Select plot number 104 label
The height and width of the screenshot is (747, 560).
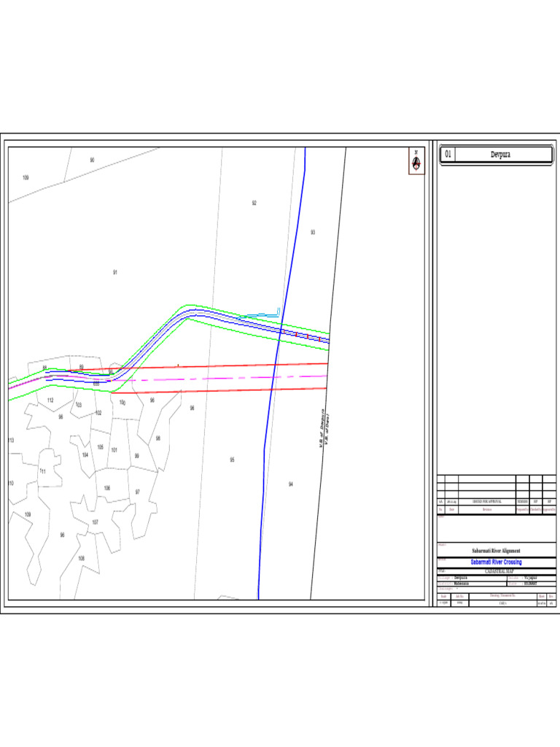(85, 454)
